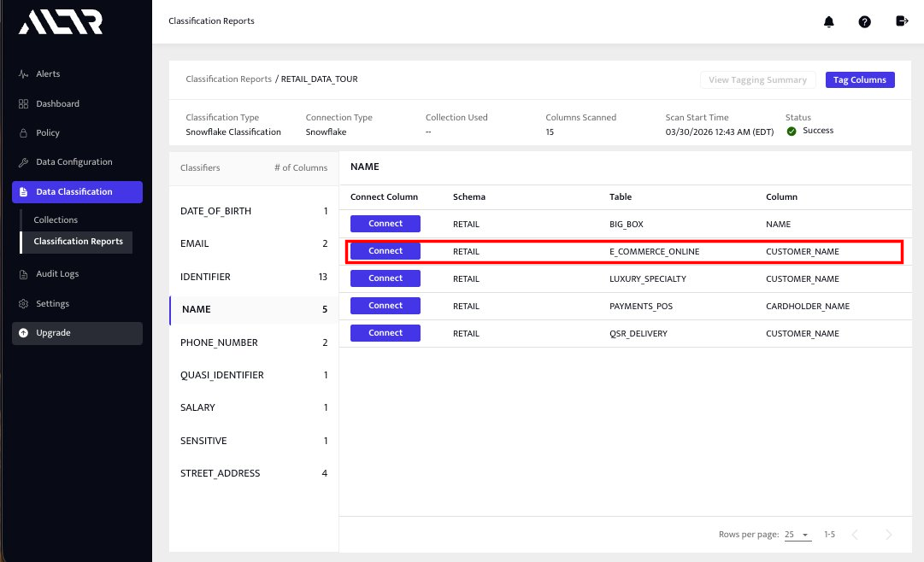Collapse the Data Classification section
Viewport: 924px width, 562px height.
[x=77, y=192]
